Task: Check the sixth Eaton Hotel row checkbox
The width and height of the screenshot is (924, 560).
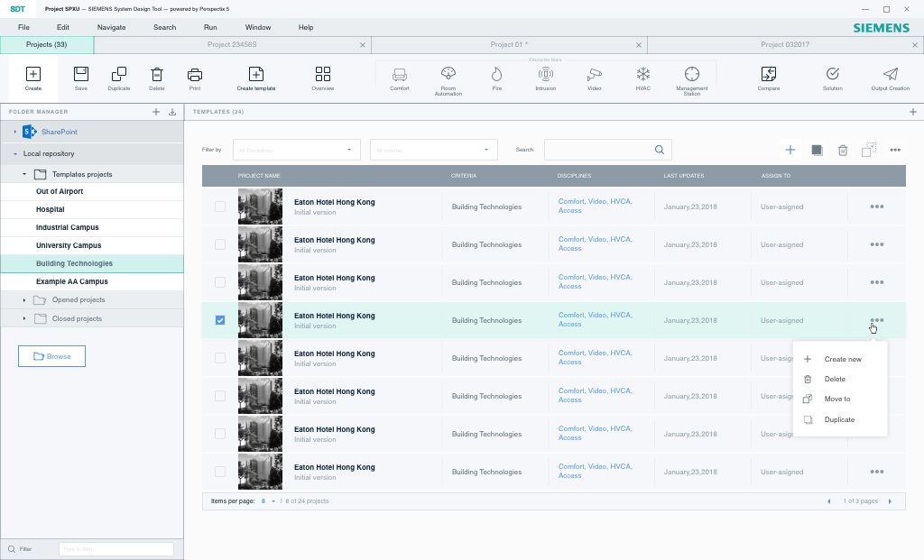Action: 220,396
